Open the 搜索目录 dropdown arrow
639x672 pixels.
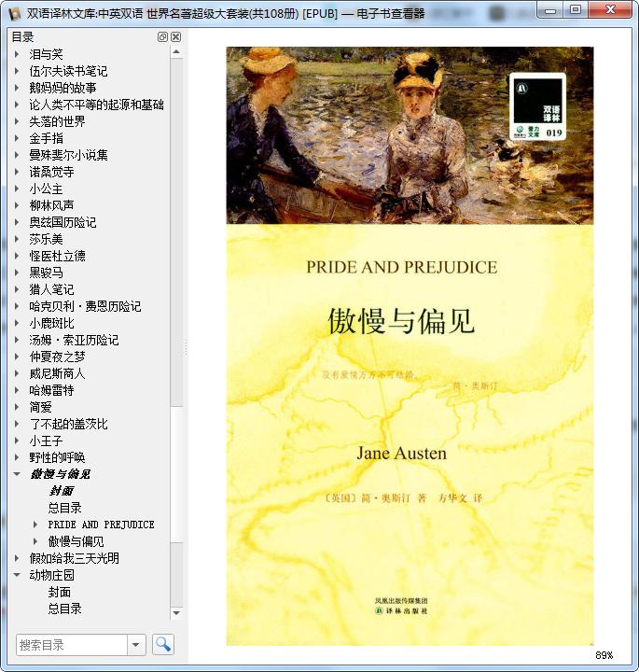click(136, 645)
